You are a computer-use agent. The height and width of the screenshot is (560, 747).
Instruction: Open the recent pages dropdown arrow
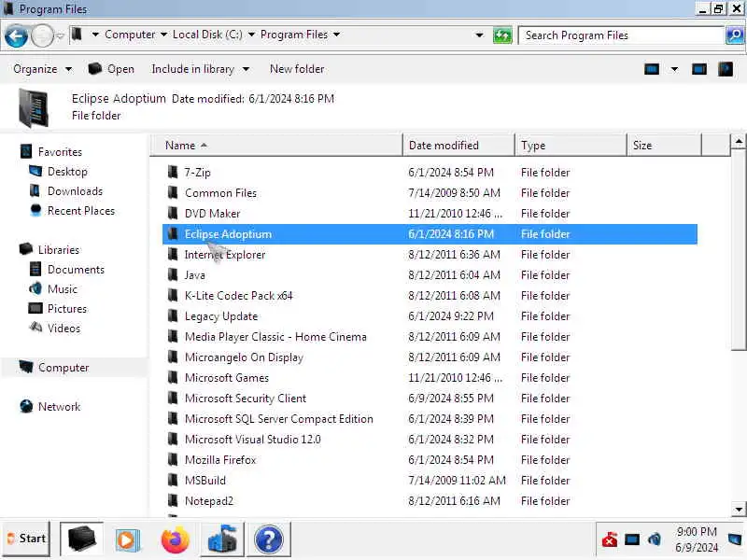click(x=60, y=36)
